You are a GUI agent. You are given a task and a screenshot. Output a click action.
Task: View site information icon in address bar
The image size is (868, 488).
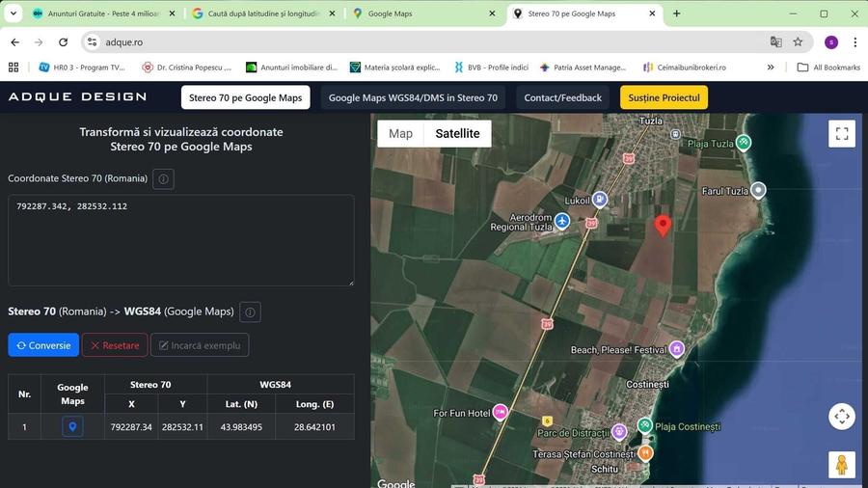tap(92, 42)
